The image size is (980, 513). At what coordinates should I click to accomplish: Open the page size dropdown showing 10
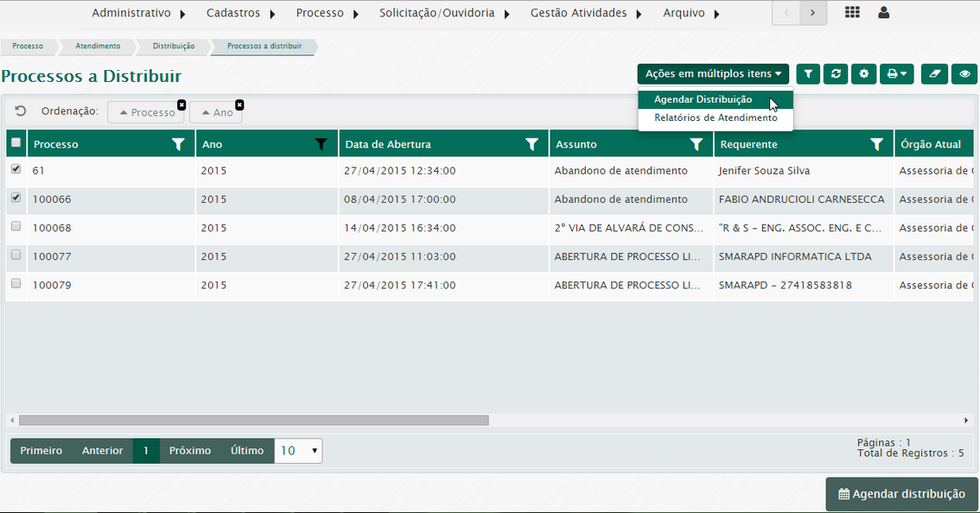point(298,451)
